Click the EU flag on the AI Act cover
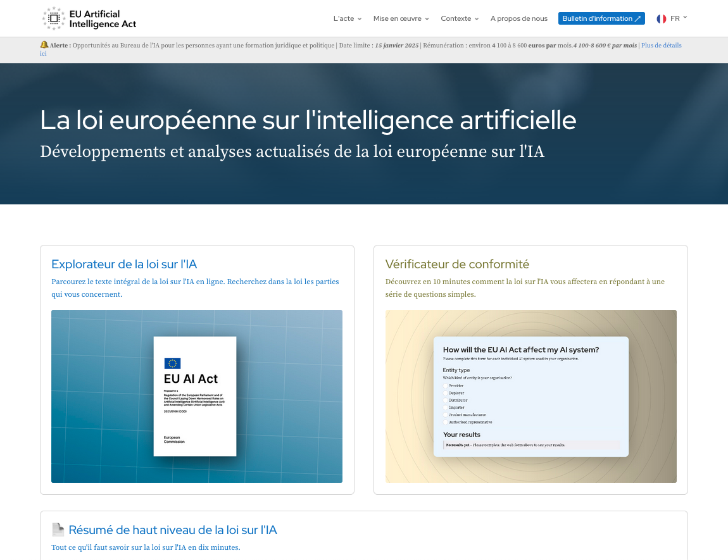Viewport: 728px width, 560px height. (x=172, y=363)
